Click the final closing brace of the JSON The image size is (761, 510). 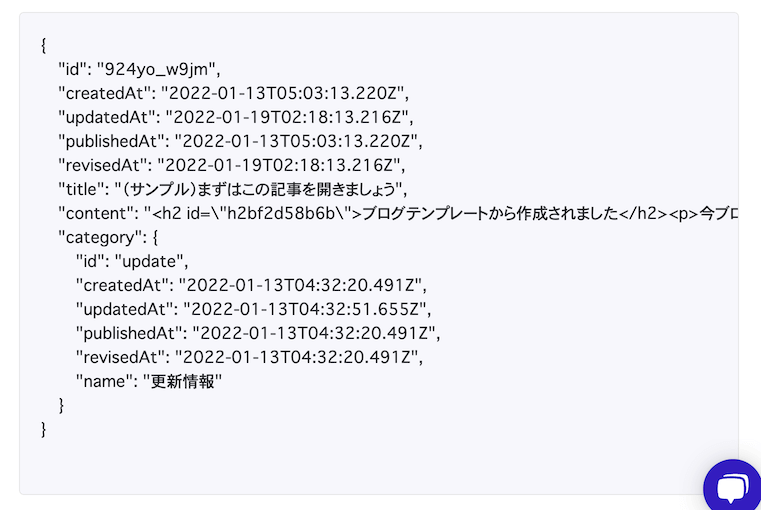click(x=44, y=429)
